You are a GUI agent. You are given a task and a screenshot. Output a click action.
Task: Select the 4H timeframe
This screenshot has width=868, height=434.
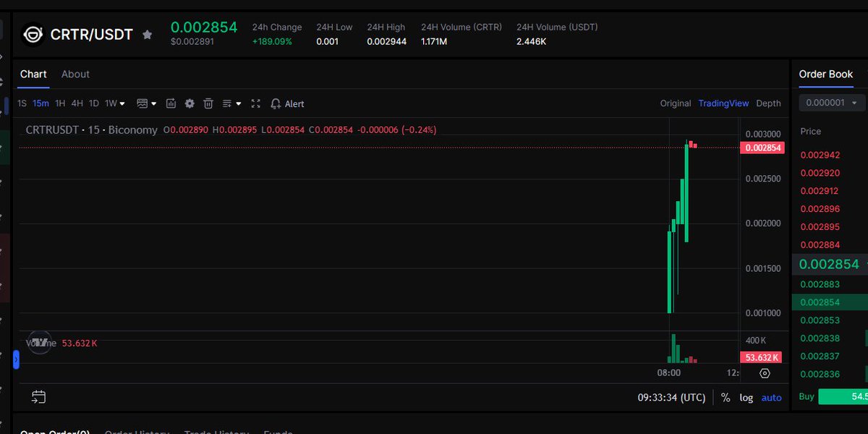(x=77, y=103)
